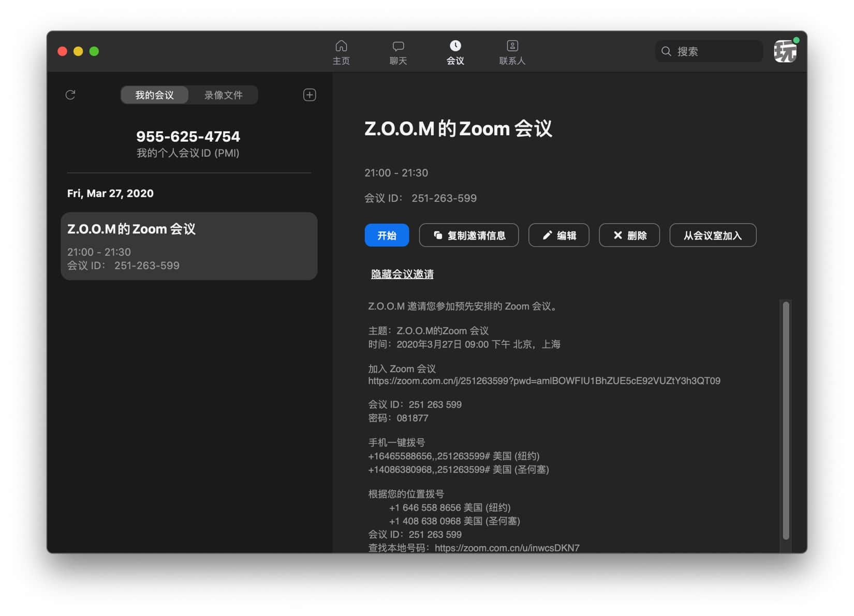Select the Z.O.O.M 的 Zoom 会议 list item
The image size is (854, 616).
tap(189, 246)
